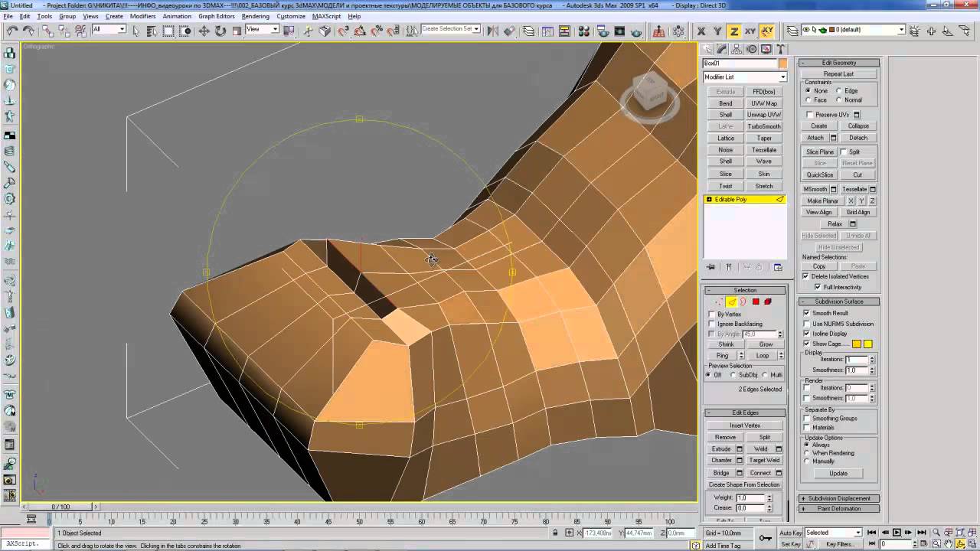
Task: Select Polygon sub-object level icon
Action: coord(756,302)
